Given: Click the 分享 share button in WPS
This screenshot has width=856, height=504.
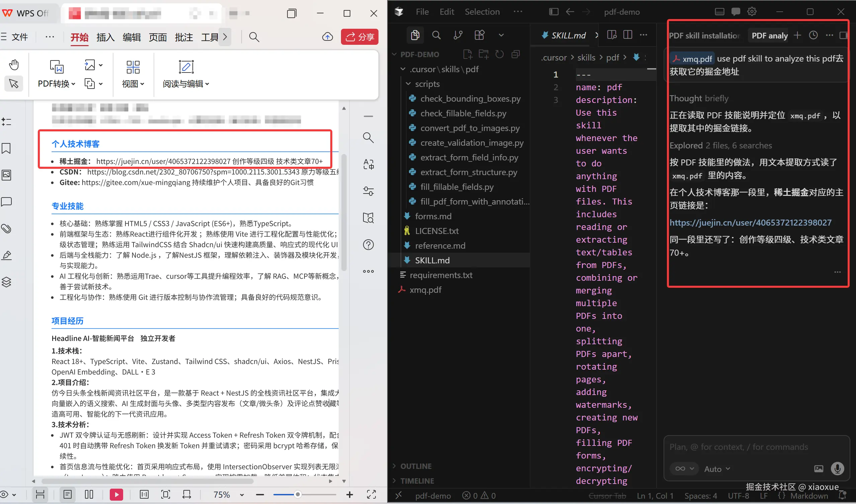Looking at the screenshot, I should click(x=359, y=37).
